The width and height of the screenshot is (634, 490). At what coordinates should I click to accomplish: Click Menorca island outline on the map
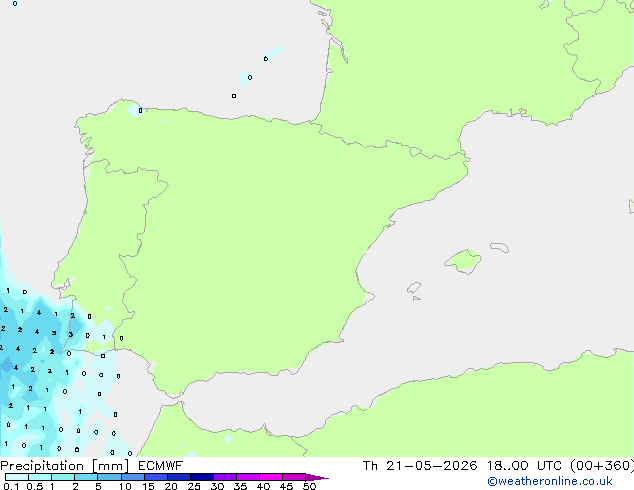(500, 247)
